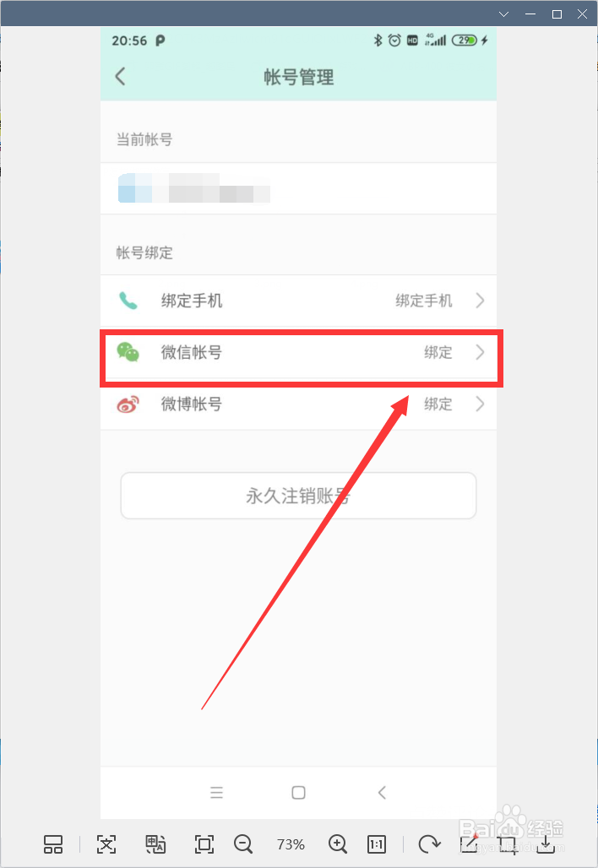The width and height of the screenshot is (598, 868).
Task: Open the thumbnail grid view icon
Action: (53, 844)
